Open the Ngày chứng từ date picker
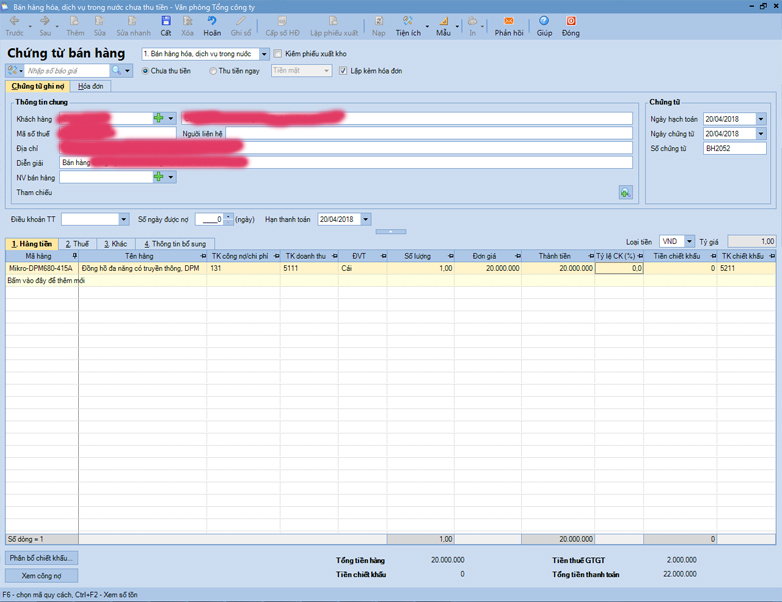The image size is (782, 602). click(761, 134)
